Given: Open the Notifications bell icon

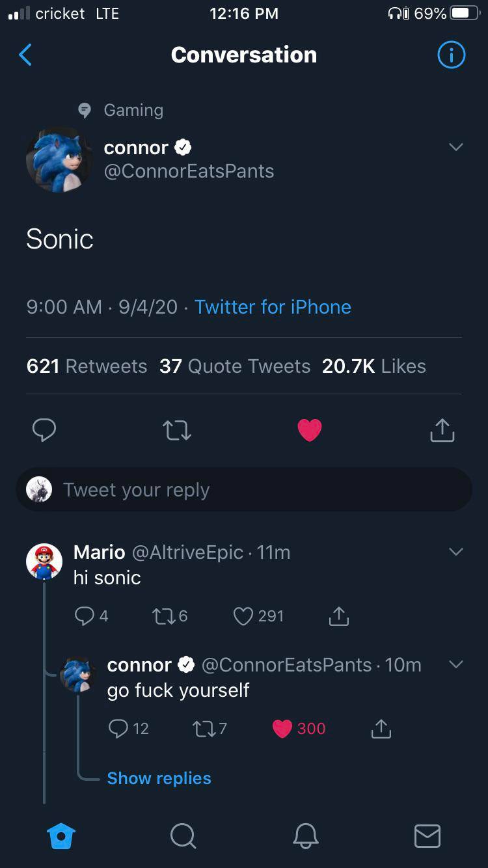Looking at the screenshot, I should pos(305,837).
